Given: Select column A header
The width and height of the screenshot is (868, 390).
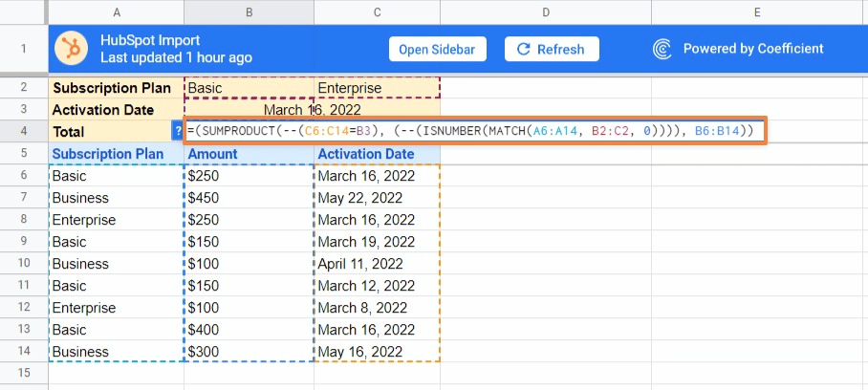Looking at the screenshot, I should (x=116, y=11).
